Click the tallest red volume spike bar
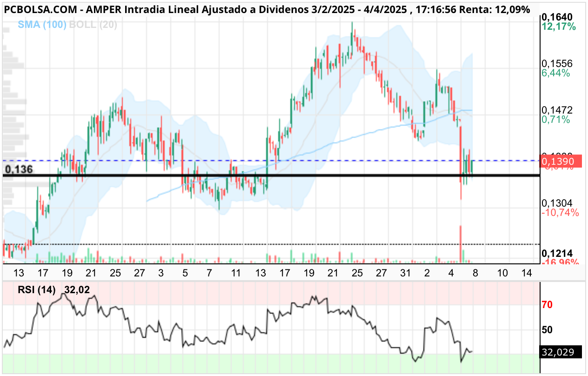588x376 pixels. coord(461,244)
